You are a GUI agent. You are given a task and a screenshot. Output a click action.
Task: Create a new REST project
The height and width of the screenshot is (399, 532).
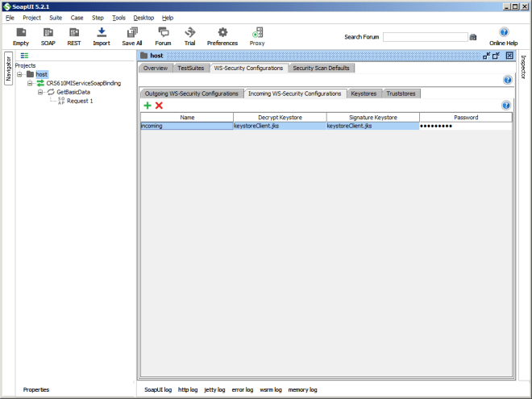[74, 35]
